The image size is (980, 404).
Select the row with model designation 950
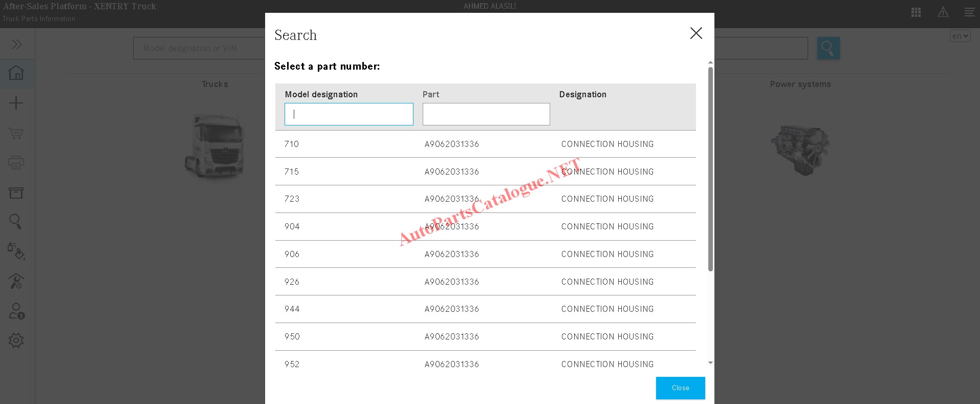tap(485, 336)
